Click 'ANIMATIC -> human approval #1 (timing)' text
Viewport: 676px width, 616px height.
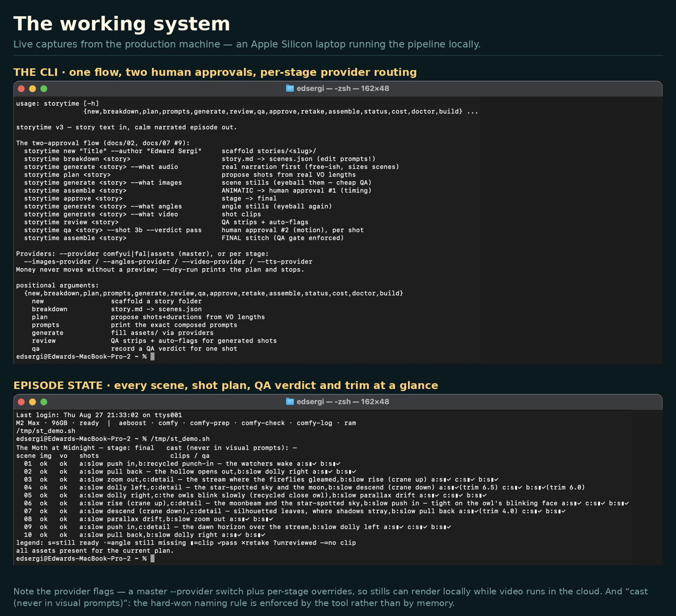[296, 191]
